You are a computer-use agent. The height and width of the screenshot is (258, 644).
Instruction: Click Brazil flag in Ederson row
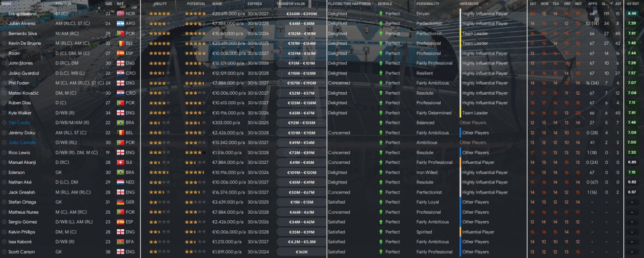click(120, 172)
